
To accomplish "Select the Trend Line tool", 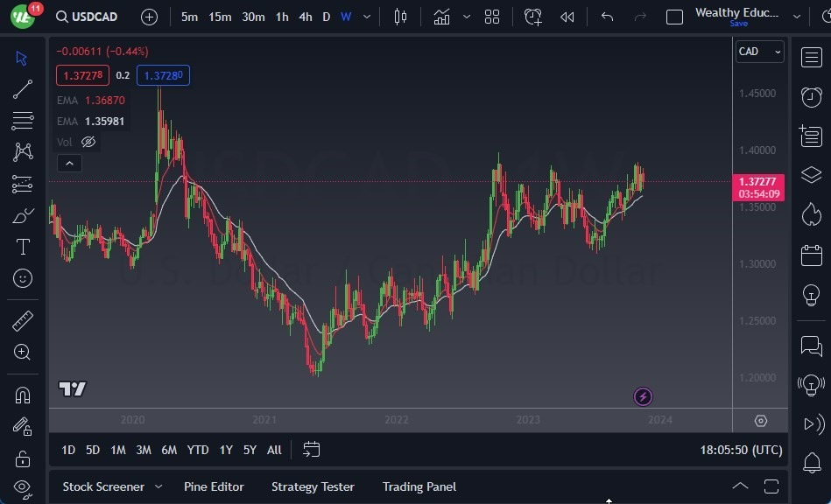I will (22, 88).
